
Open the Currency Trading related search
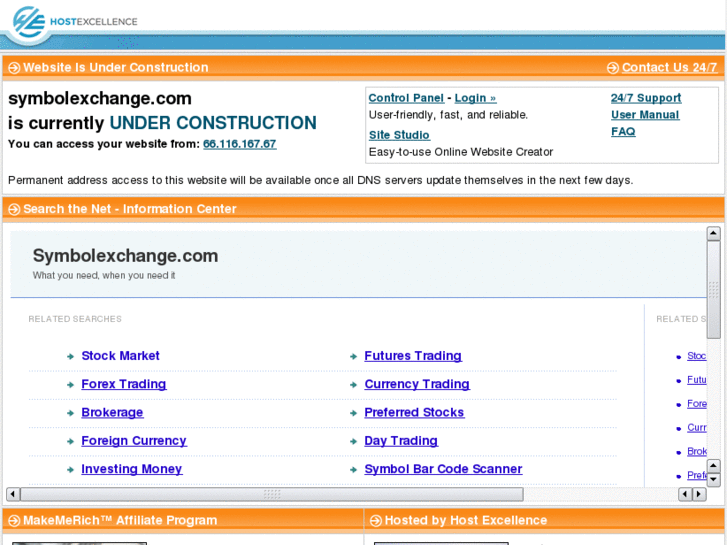pos(417,384)
